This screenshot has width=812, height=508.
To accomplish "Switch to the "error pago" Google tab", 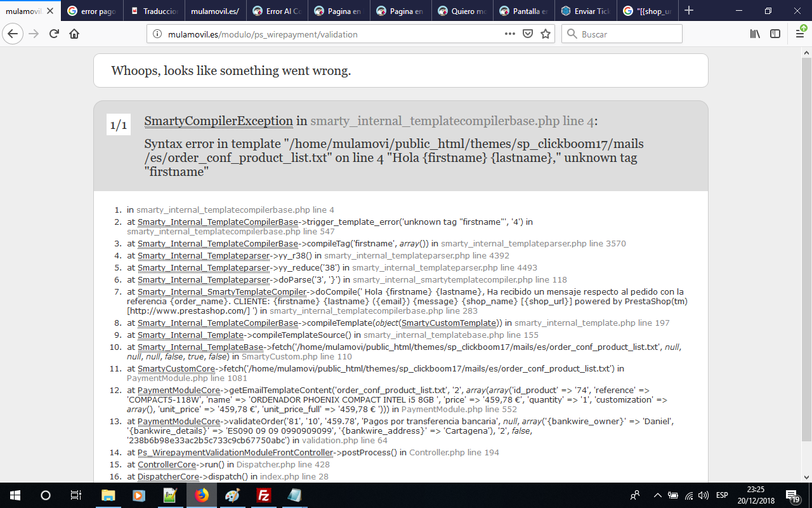I will pyautogui.click(x=92, y=11).
